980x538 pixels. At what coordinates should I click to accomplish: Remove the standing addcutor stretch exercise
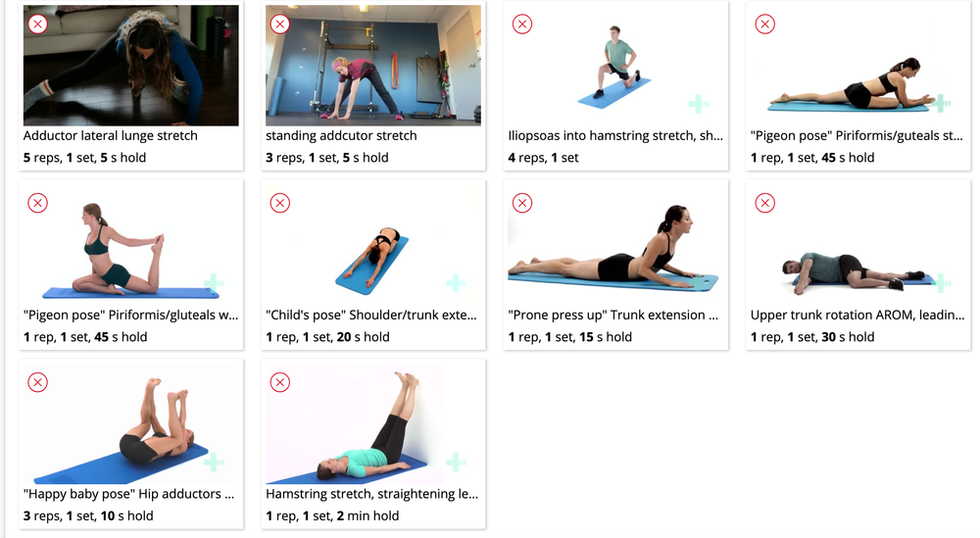pyautogui.click(x=280, y=24)
